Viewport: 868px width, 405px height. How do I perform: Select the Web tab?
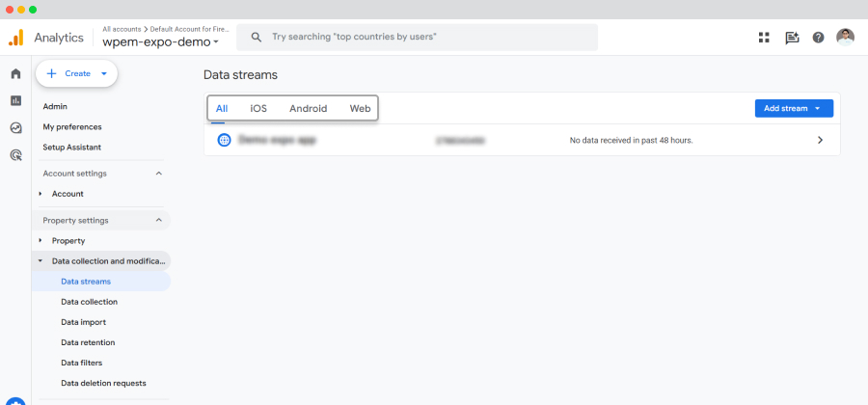[x=360, y=108]
